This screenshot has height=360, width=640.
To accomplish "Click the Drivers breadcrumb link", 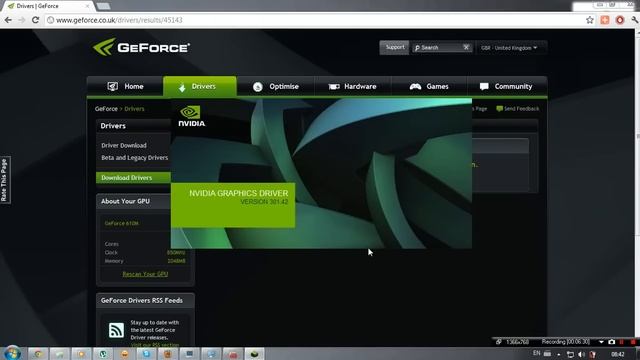I will coord(134,109).
